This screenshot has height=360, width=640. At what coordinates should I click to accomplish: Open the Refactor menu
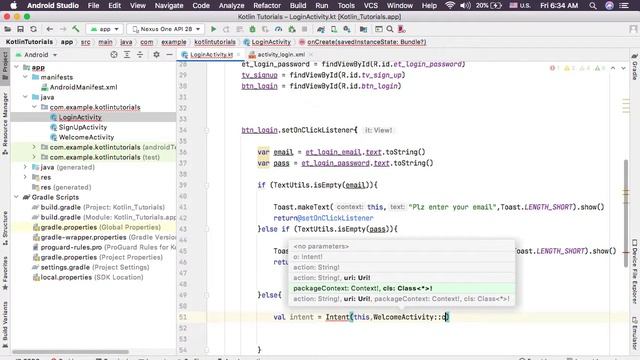pos(267,6)
